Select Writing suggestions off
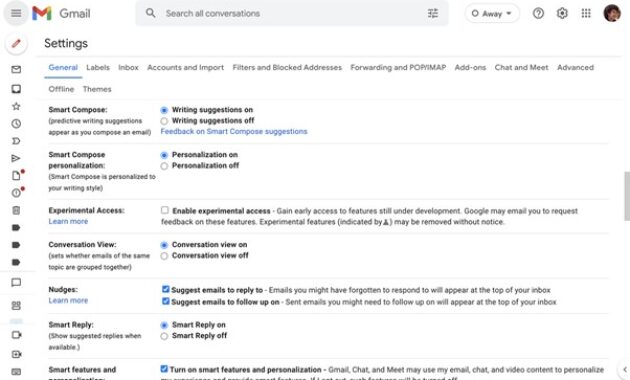This screenshot has height=380, width=630. coord(164,121)
